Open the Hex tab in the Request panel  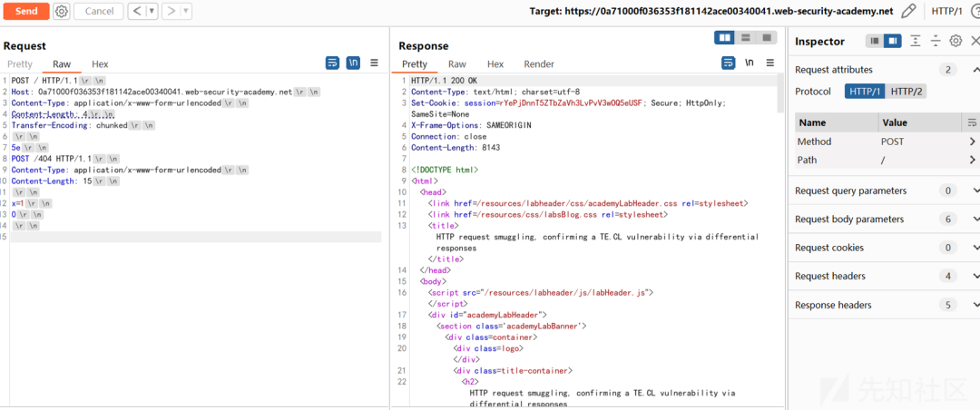(x=100, y=63)
